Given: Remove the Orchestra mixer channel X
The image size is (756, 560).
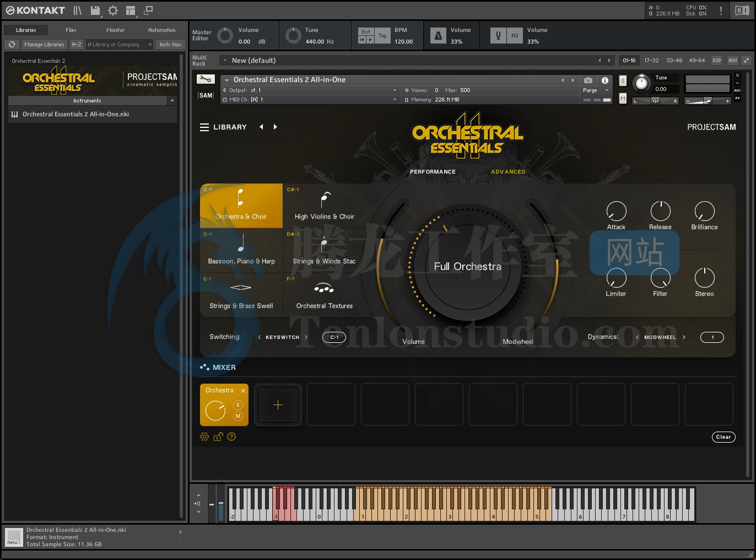Looking at the screenshot, I should tap(243, 391).
